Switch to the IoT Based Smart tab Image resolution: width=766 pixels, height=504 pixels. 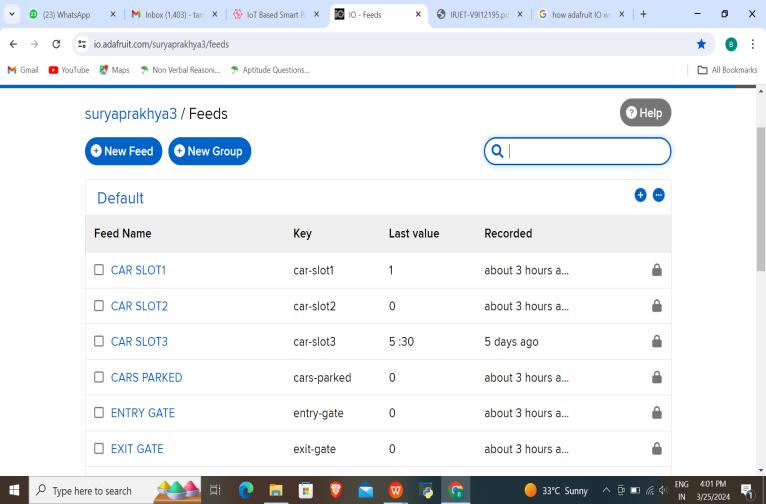click(x=276, y=15)
